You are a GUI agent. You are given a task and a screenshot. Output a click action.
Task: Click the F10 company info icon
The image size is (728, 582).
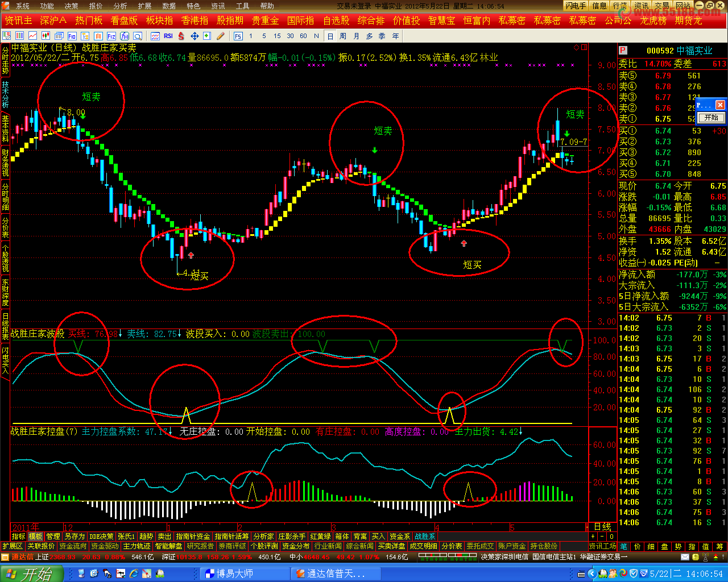click(x=72, y=36)
